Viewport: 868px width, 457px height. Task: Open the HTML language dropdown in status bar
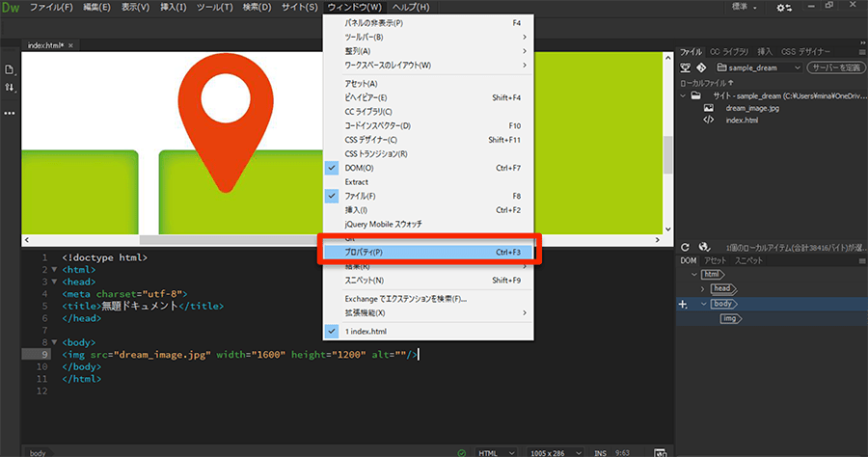point(496,452)
